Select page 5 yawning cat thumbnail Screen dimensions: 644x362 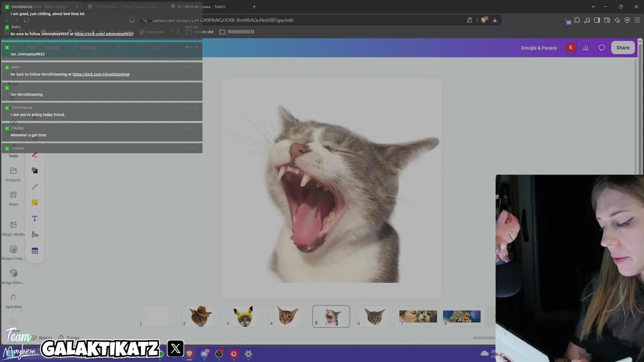coord(331,316)
